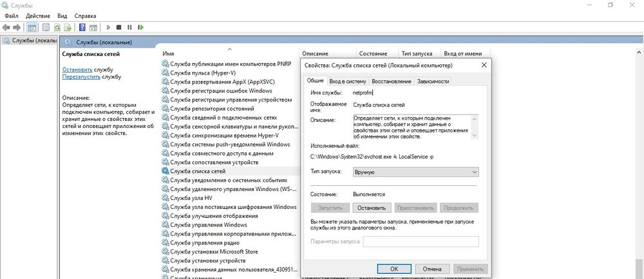Viewport: 644px width, 279px height.
Task: Switch to the Восстановление tab
Action: [391, 81]
